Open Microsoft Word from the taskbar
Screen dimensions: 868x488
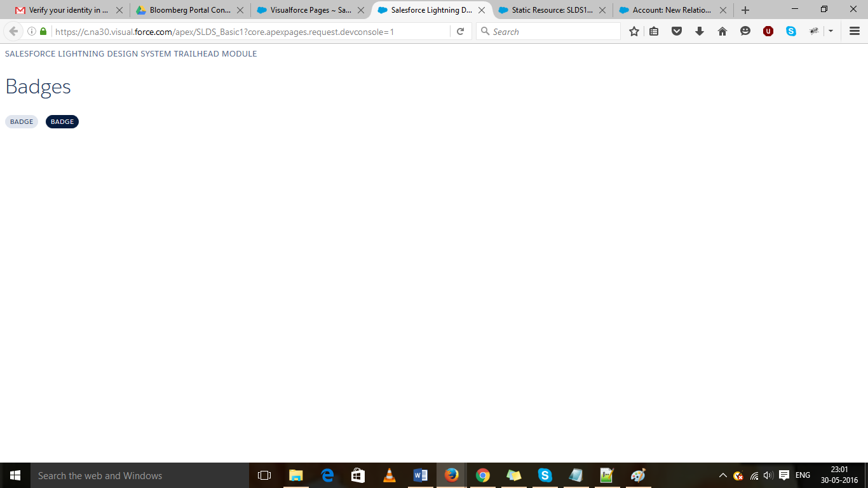(x=421, y=475)
